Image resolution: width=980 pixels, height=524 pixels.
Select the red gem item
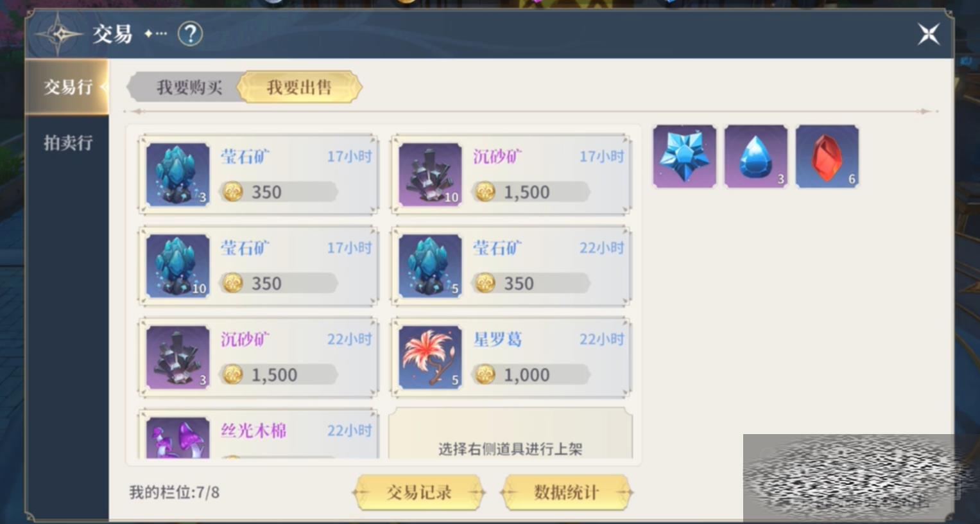(x=827, y=156)
